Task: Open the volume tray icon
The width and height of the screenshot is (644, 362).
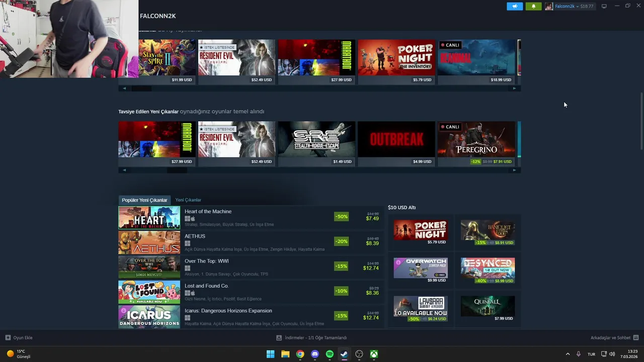Action: 612,354
